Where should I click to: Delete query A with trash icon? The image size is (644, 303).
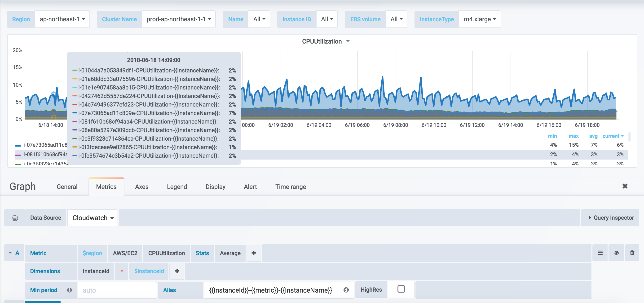click(x=632, y=253)
